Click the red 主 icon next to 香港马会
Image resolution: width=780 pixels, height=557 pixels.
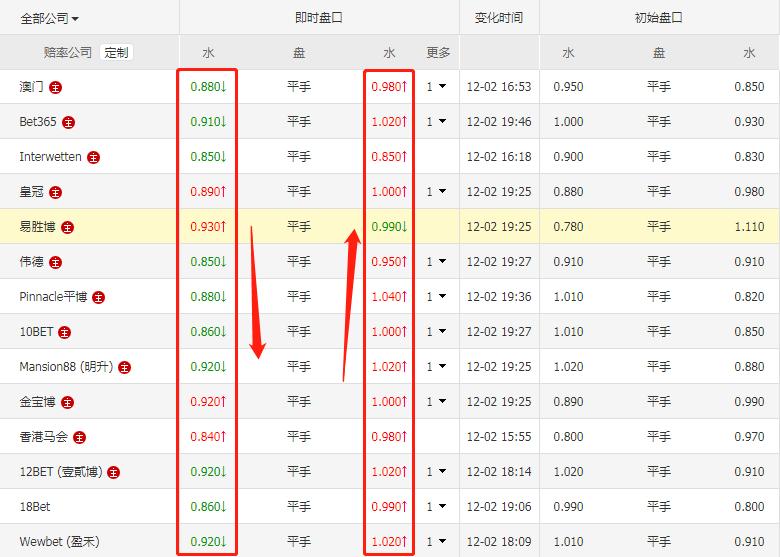click(x=79, y=438)
